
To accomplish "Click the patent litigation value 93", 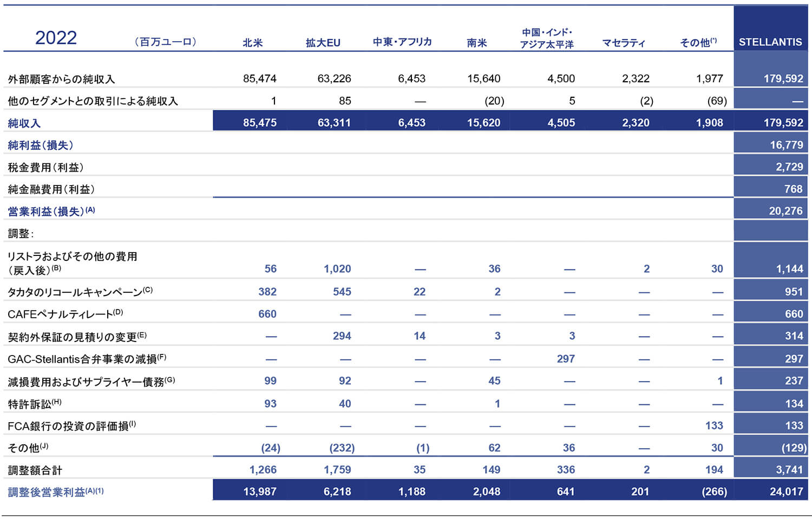I will (x=270, y=403).
